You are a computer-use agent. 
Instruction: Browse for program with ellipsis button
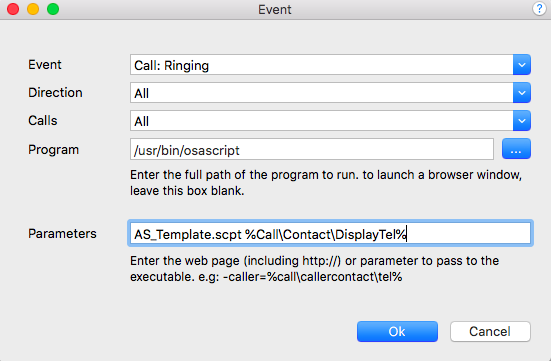(x=516, y=149)
